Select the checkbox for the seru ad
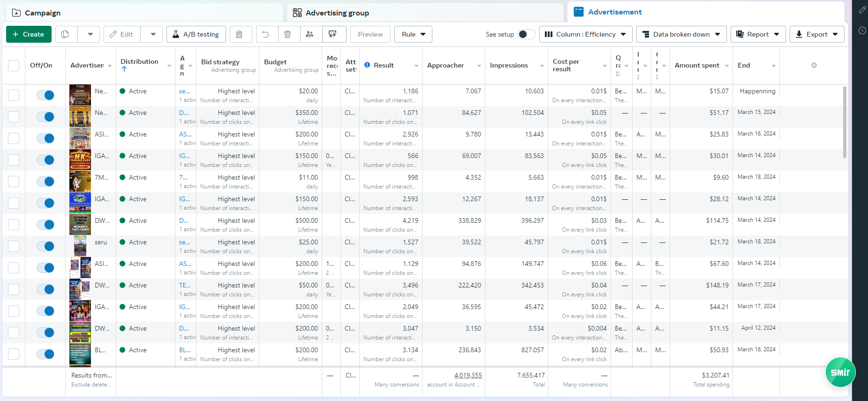The width and height of the screenshot is (868, 401). 14,246
